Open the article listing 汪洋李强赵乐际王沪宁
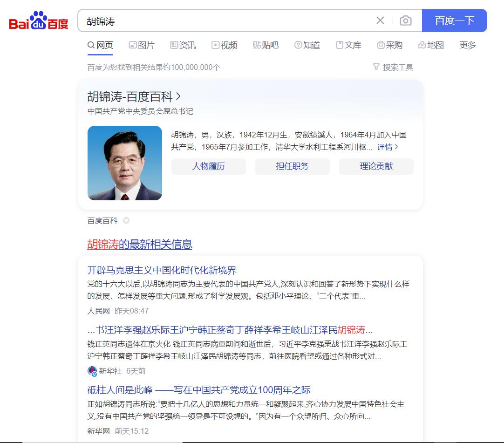Viewport: 504px width, 443px height. coord(230,330)
